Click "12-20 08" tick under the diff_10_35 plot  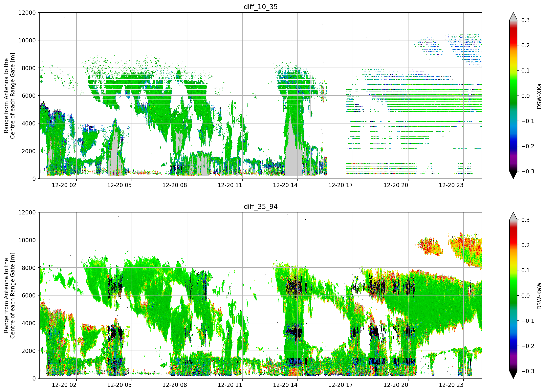(x=175, y=185)
